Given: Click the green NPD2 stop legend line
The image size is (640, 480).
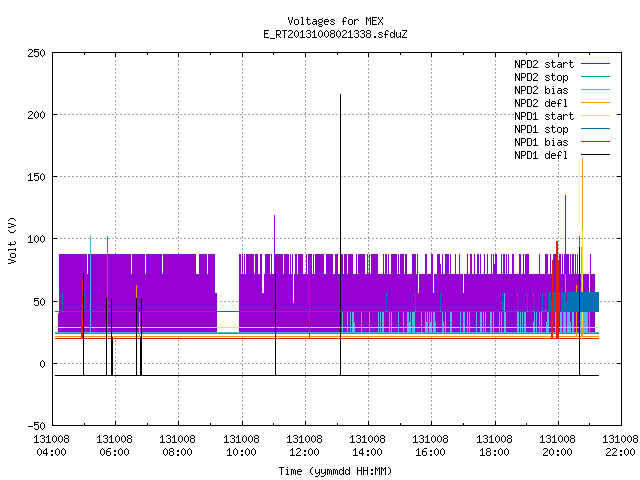Looking at the screenshot, I should click(x=595, y=76).
